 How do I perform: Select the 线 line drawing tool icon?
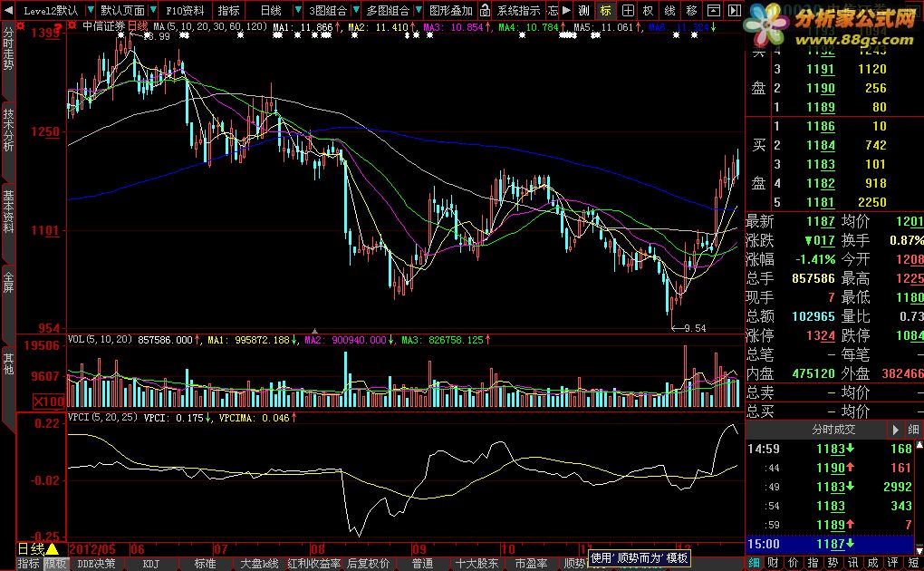[670, 10]
